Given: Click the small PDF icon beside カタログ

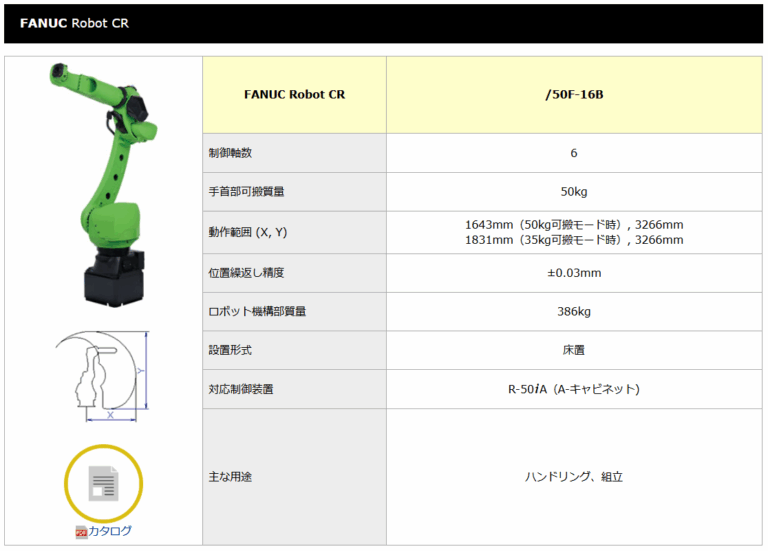Looking at the screenshot, I should pyautogui.click(x=81, y=532).
